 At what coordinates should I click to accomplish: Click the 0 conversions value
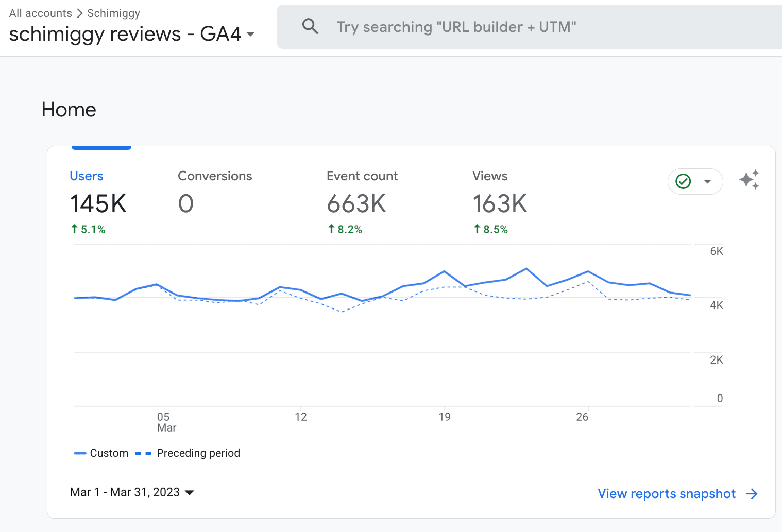click(x=186, y=203)
